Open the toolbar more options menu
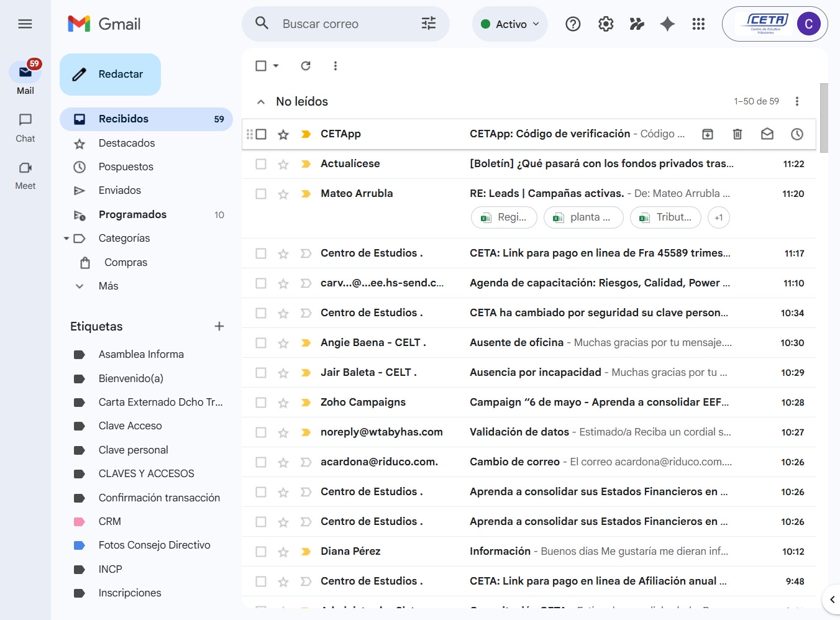 [x=336, y=66]
